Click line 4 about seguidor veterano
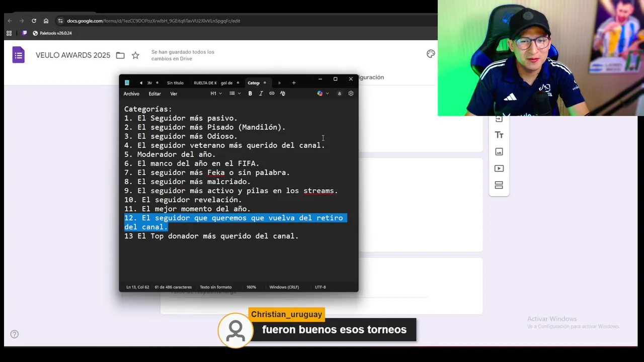The height and width of the screenshot is (362, 644). point(224,145)
